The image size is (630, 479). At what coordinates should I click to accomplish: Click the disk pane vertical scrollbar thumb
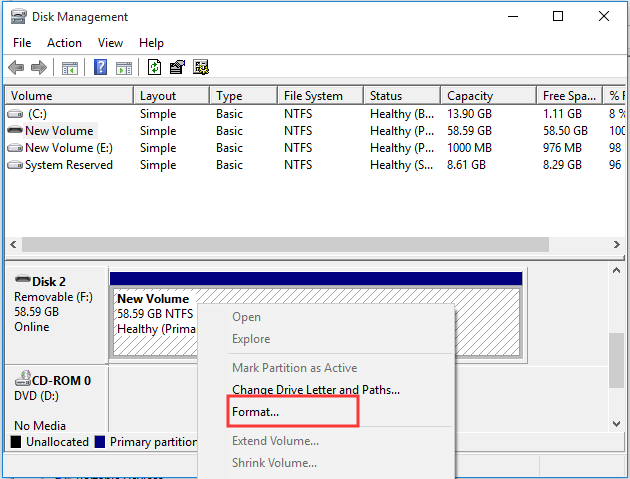tap(616, 360)
